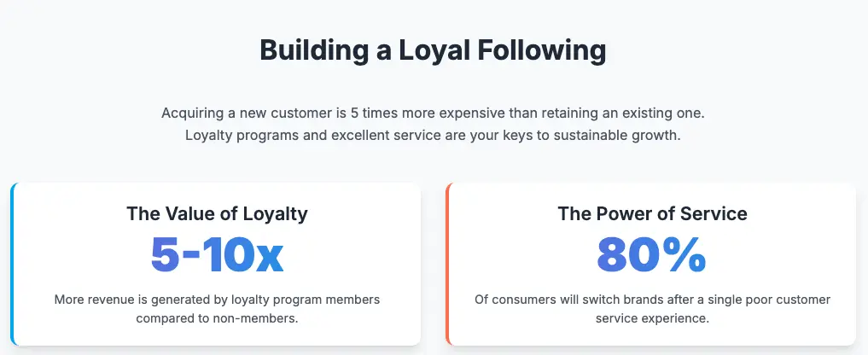Click the 'x' in the 5-10x figure

(x=270, y=259)
